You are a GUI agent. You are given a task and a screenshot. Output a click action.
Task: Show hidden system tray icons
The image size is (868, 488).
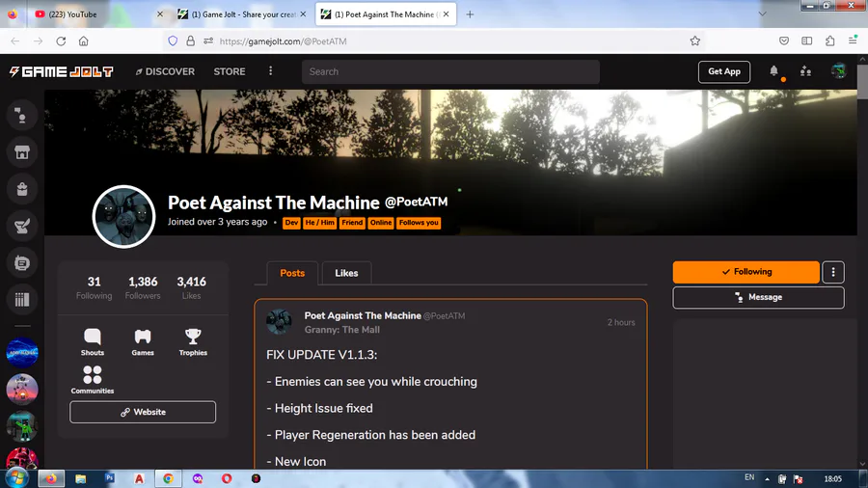[x=768, y=478]
